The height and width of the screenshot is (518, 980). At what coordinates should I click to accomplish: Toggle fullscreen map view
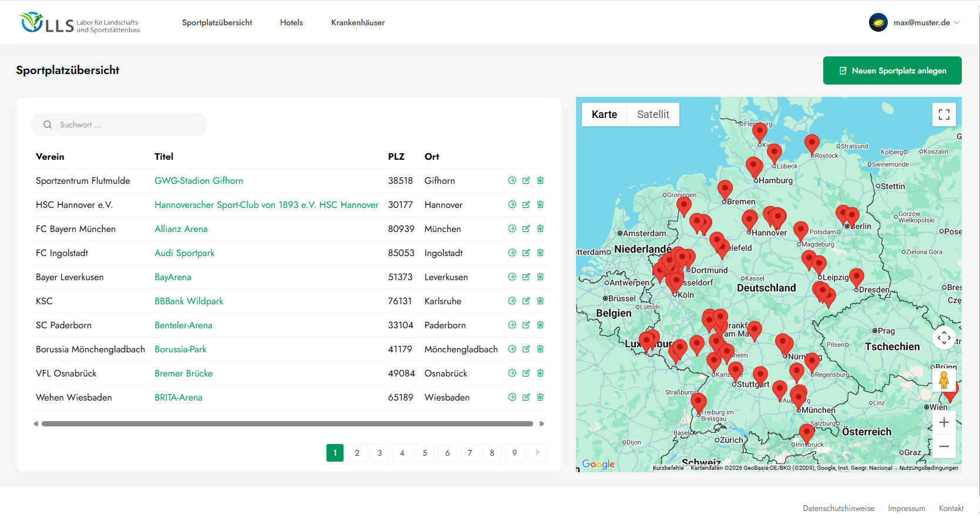point(944,115)
